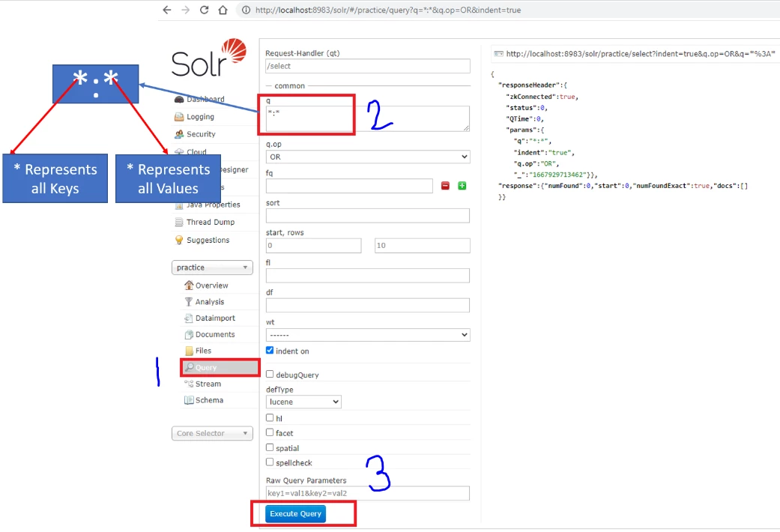Click the Thread Dump icon

[x=179, y=223]
